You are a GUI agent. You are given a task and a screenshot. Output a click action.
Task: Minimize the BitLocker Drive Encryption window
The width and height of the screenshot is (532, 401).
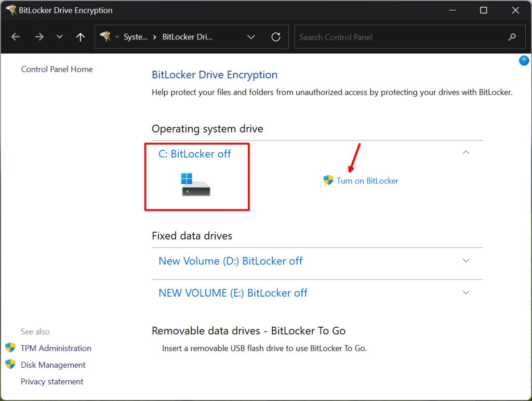453,10
